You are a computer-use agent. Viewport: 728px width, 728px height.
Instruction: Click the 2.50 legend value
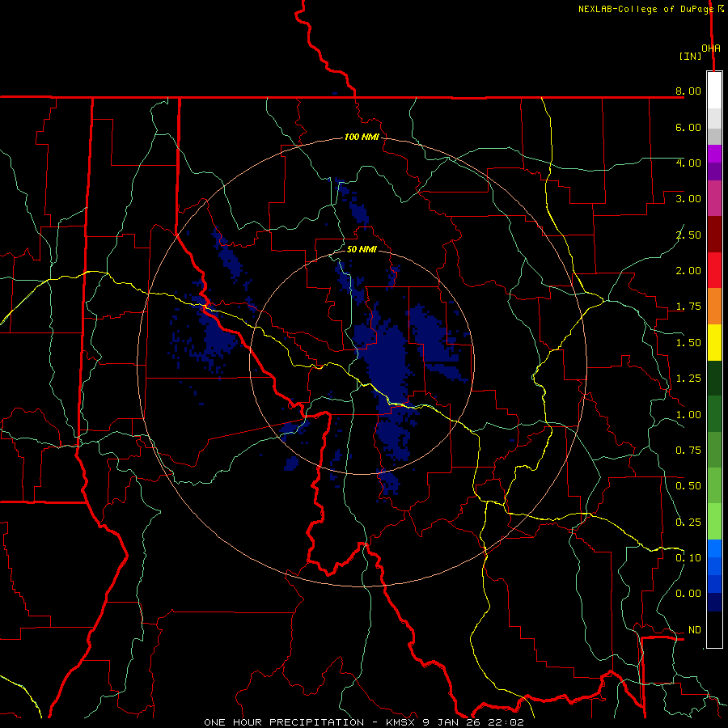click(x=688, y=235)
